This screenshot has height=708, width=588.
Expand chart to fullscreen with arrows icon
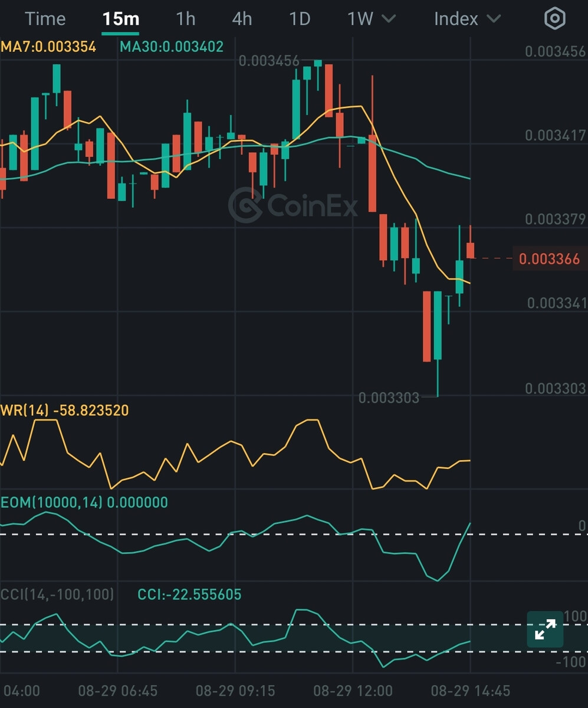click(x=545, y=630)
